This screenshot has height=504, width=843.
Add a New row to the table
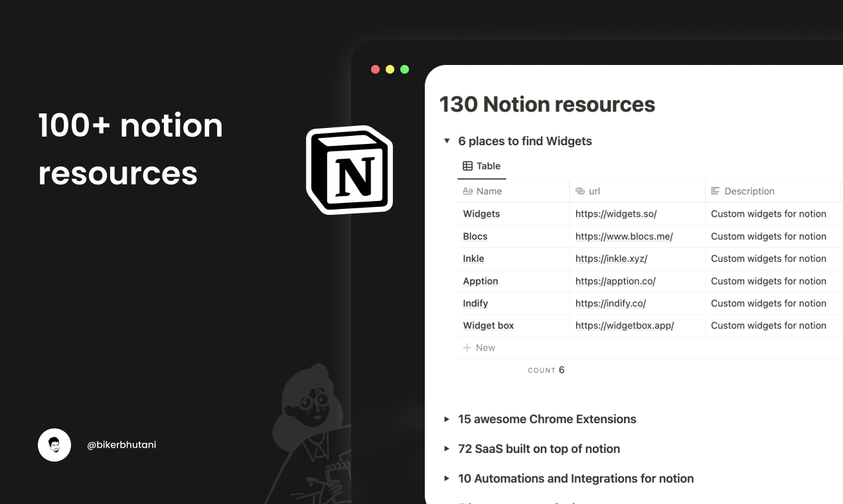[x=650, y=347]
